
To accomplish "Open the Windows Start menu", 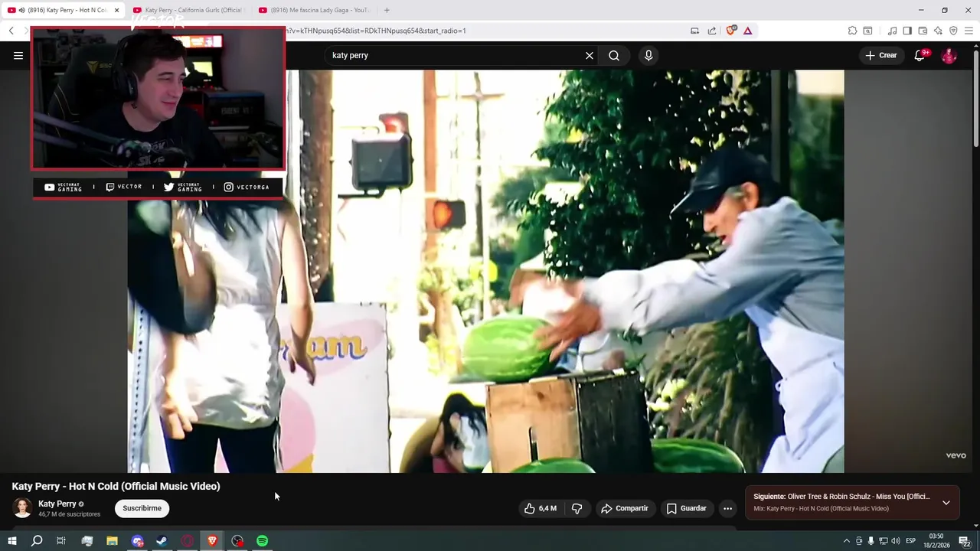I will 11,541.
